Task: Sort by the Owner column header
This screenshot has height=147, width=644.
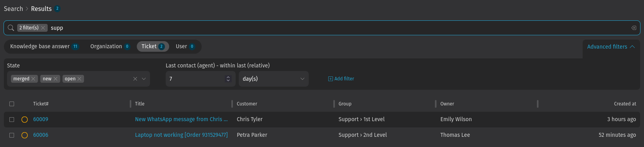Action: [x=447, y=104]
